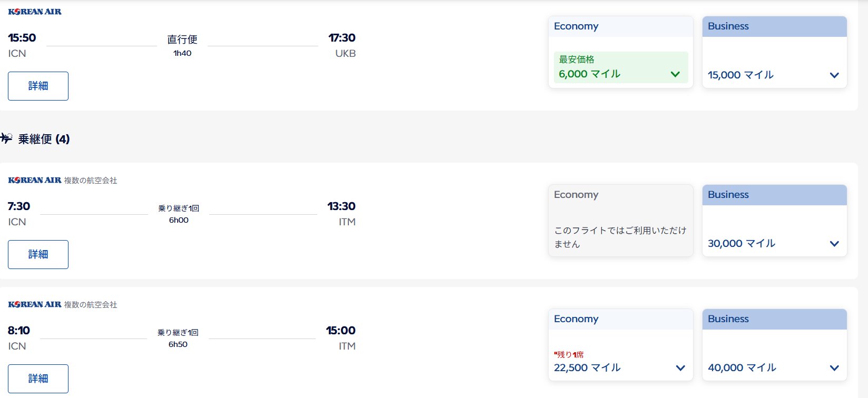Select Economy header on the 8:10 flight

point(621,319)
